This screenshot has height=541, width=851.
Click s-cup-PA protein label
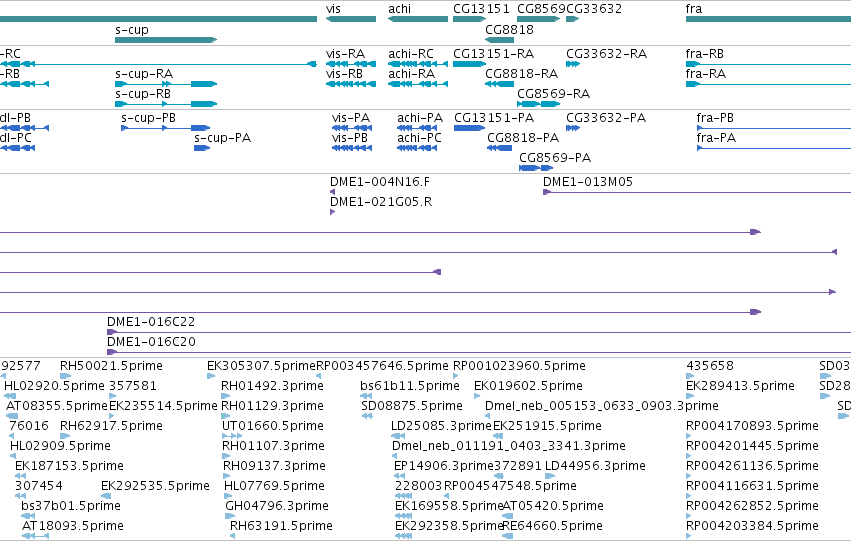(223, 138)
